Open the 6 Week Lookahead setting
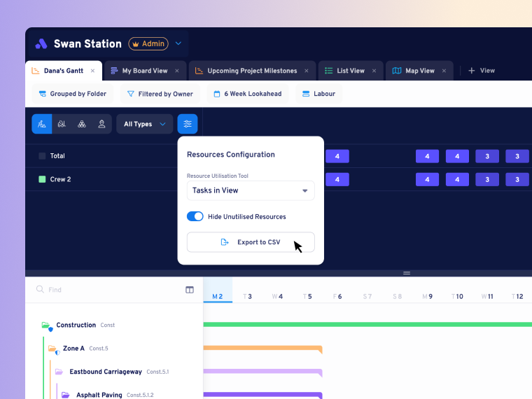 248,94
